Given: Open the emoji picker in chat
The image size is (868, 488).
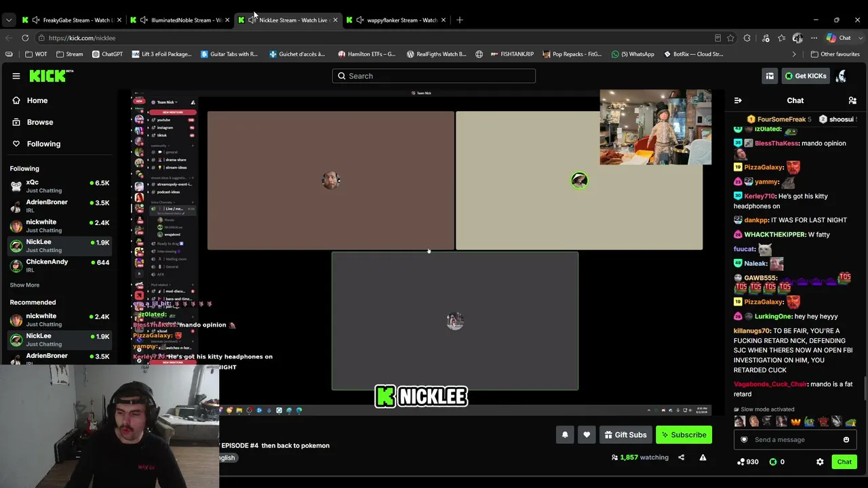Looking at the screenshot, I should tap(846, 440).
